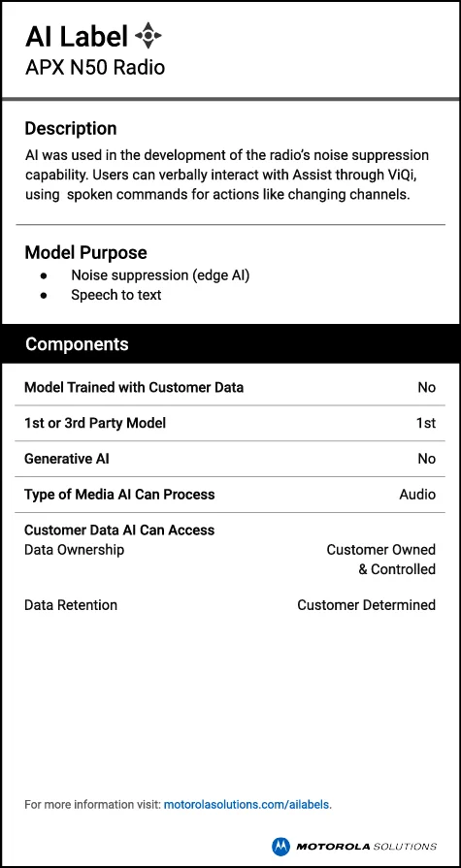Click the Audio value
Viewport: 461px width, 868px height.
417,495
